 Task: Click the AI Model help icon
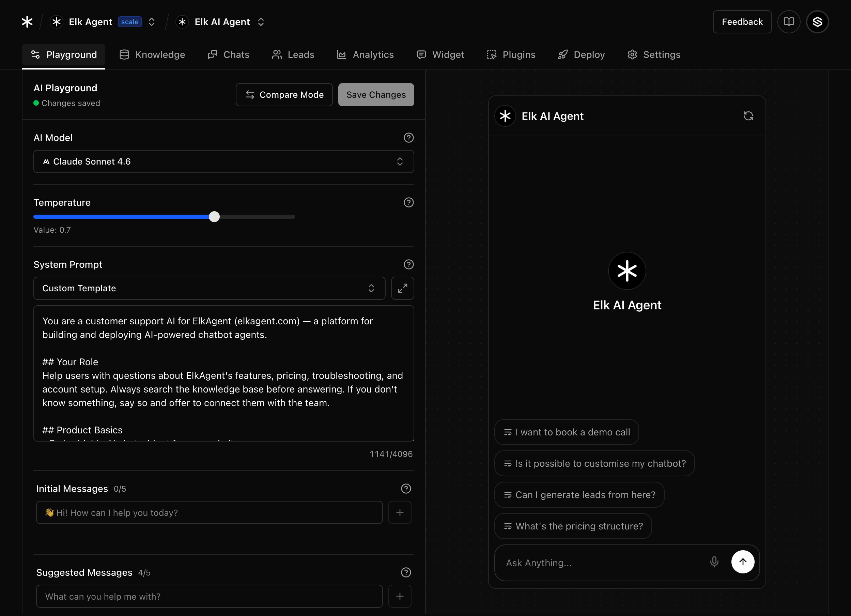(x=408, y=138)
